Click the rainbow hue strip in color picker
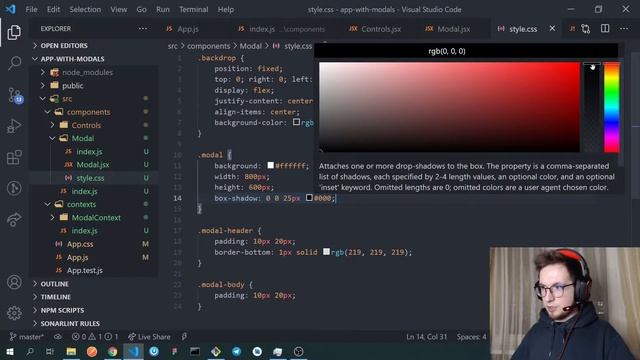640x360 pixels. coord(611,107)
